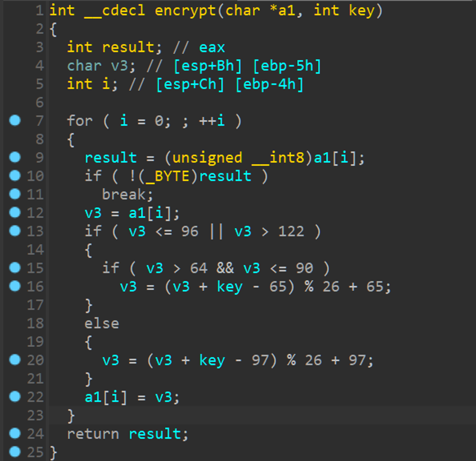Toggle breakpoint dot on line 15
This screenshot has width=476, height=461.
(15, 268)
